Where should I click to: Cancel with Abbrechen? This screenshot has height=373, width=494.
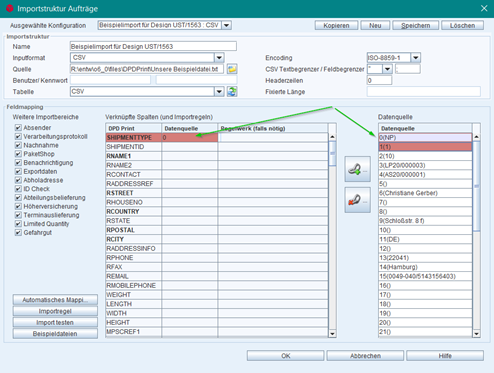(x=365, y=356)
